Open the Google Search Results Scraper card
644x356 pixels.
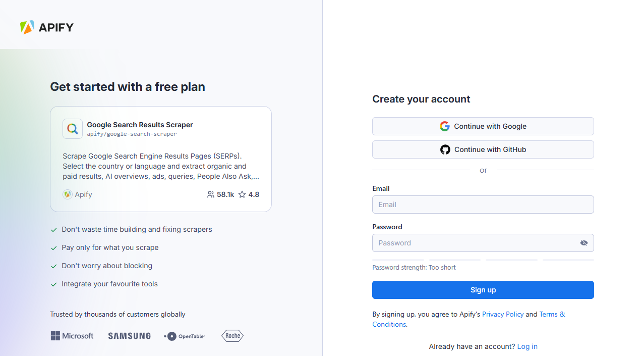point(161,159)
